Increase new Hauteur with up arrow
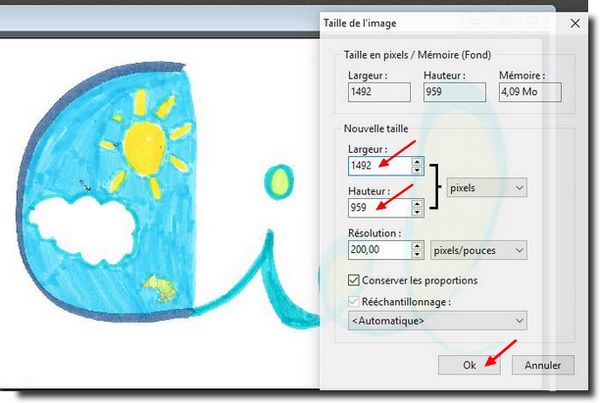600x403 pixels. pyautogui.click(x=417, y=204)
